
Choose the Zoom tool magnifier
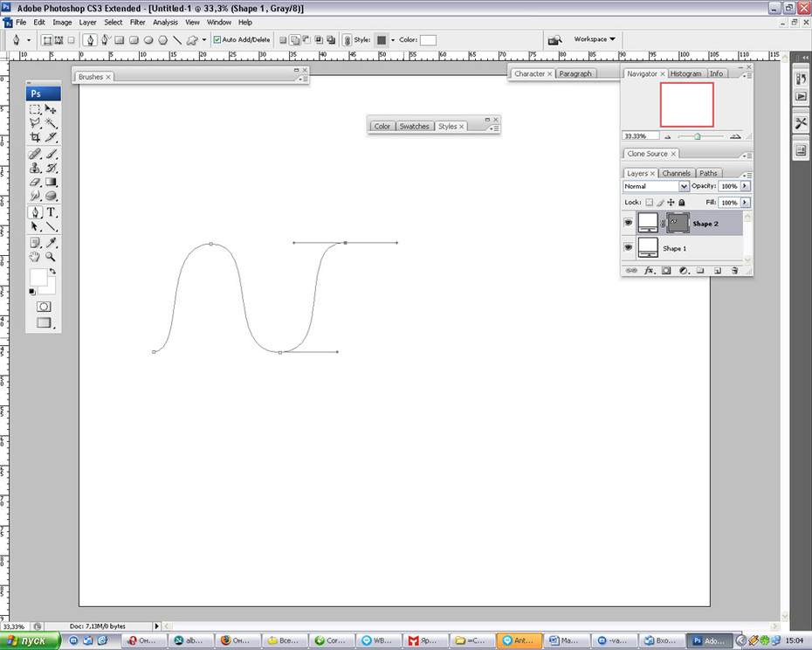51,257
